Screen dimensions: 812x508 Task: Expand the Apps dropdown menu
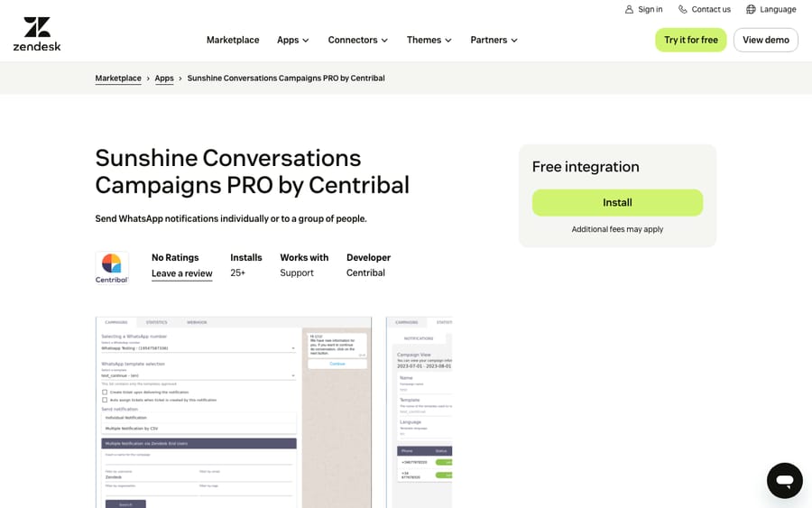tap(293, 40)
